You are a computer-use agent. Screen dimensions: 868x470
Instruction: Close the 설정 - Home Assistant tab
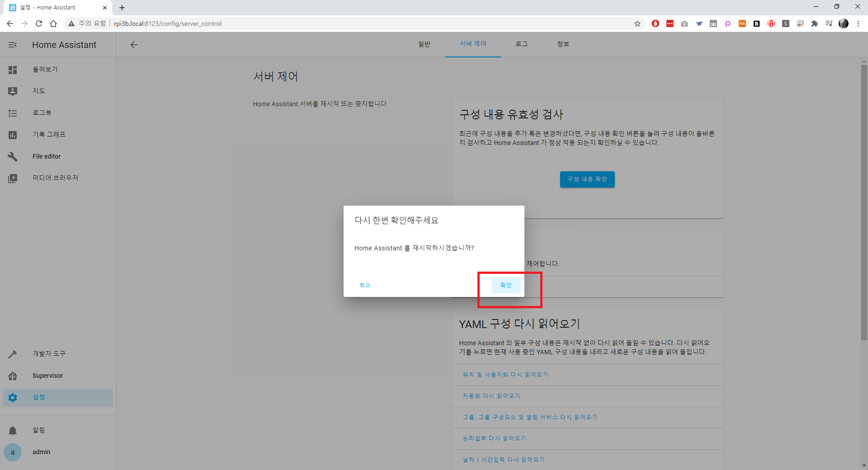(105, 8)
